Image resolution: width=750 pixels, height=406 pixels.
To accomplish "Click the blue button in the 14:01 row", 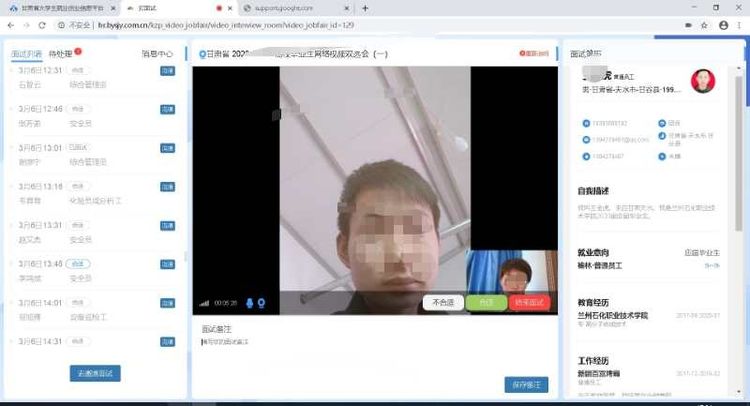I will (167, 303).
